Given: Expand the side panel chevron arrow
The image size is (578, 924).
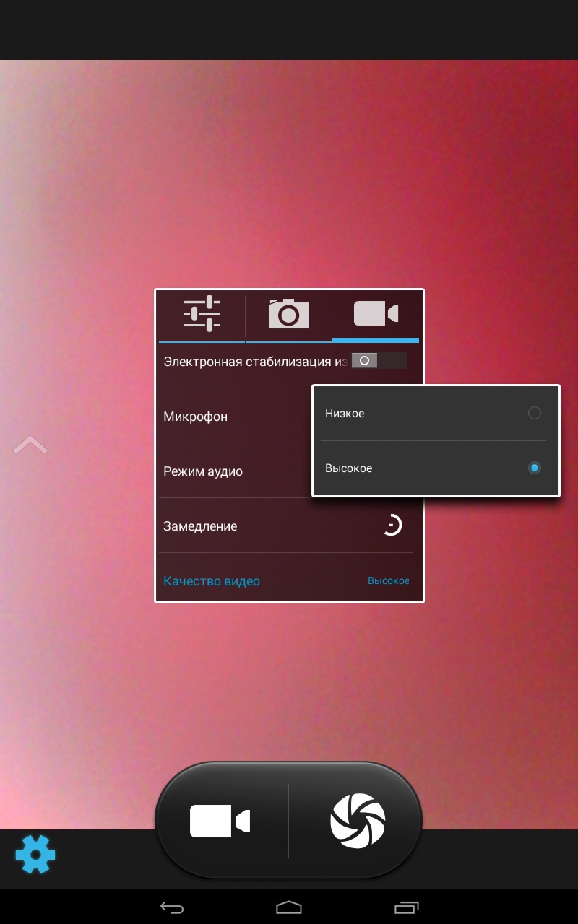Looking at the screenshot, I should (30, 445).
